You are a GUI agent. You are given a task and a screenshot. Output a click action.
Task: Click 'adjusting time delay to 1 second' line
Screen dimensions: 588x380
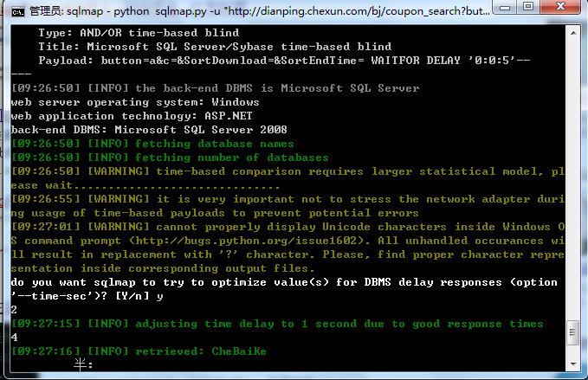[x=277, y=324]
